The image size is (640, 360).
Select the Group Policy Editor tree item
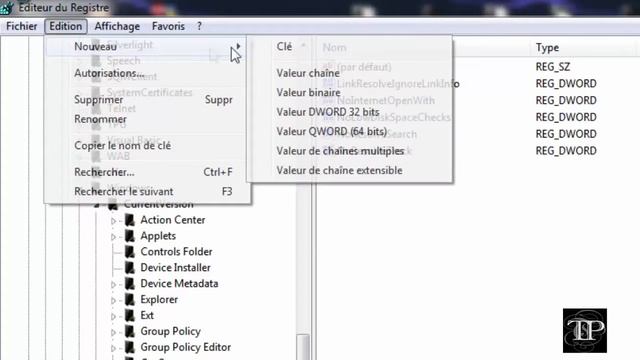point(186,347)
